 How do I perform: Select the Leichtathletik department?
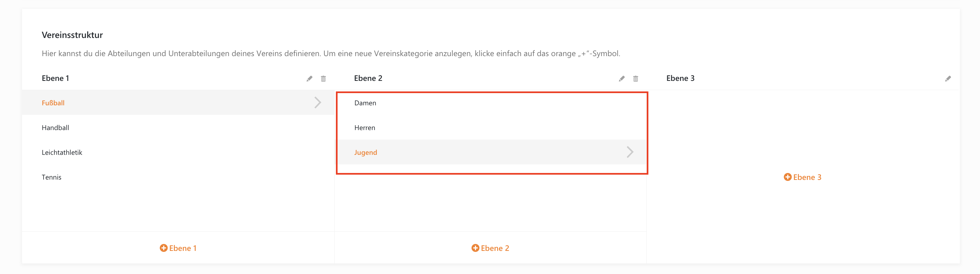(62, 152)
